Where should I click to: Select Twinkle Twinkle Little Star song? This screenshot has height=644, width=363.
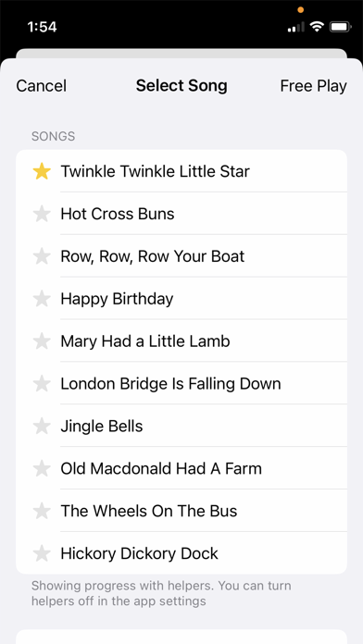pos(181,171)
